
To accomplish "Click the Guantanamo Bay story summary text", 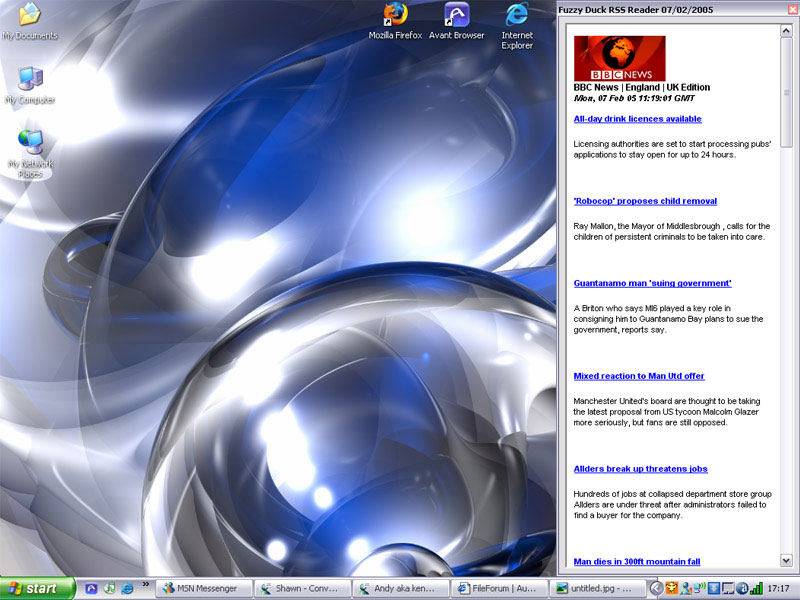I will point(668,319).
